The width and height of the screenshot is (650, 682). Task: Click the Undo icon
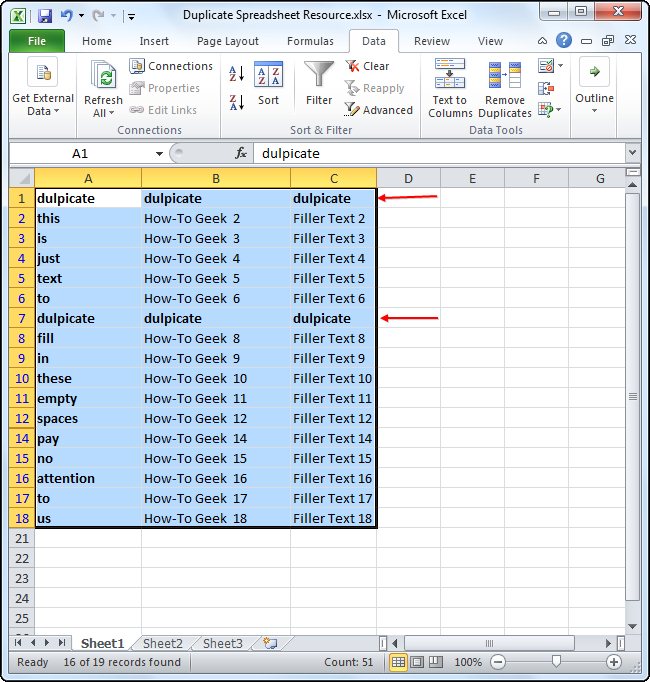(67, 16)
